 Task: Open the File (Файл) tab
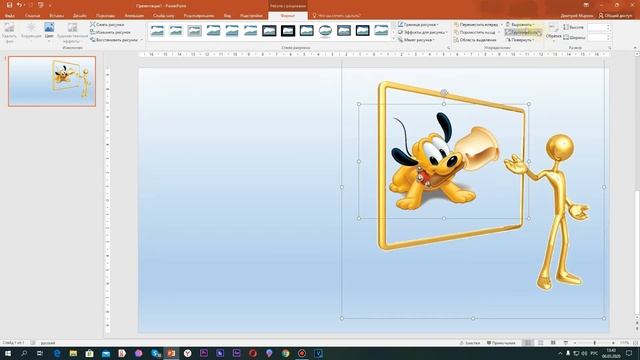pos(9,16)
